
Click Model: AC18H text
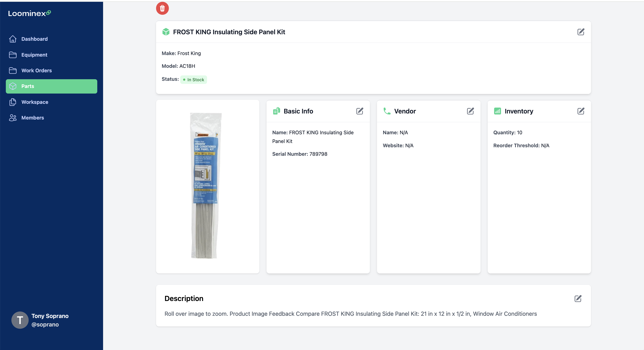click(178, 66)
